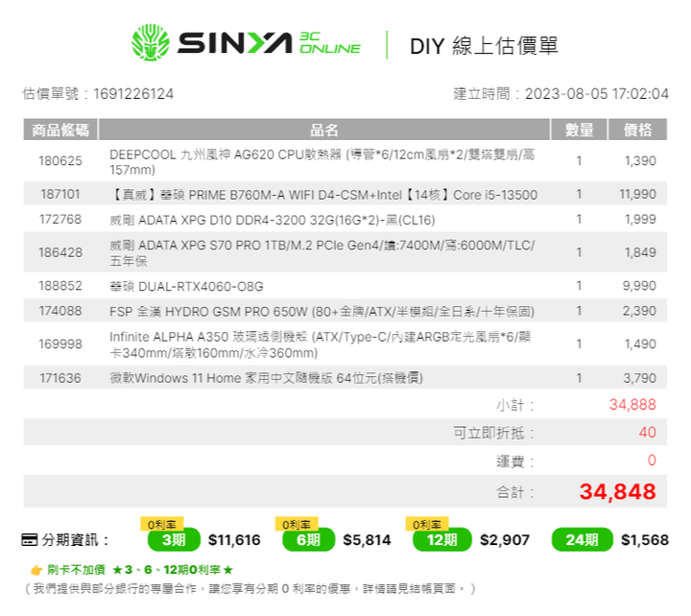The image size is (691, 616).
Task: Click the DEEPCOOL AG620 CPU cooler name
Action: coord(322,162)
